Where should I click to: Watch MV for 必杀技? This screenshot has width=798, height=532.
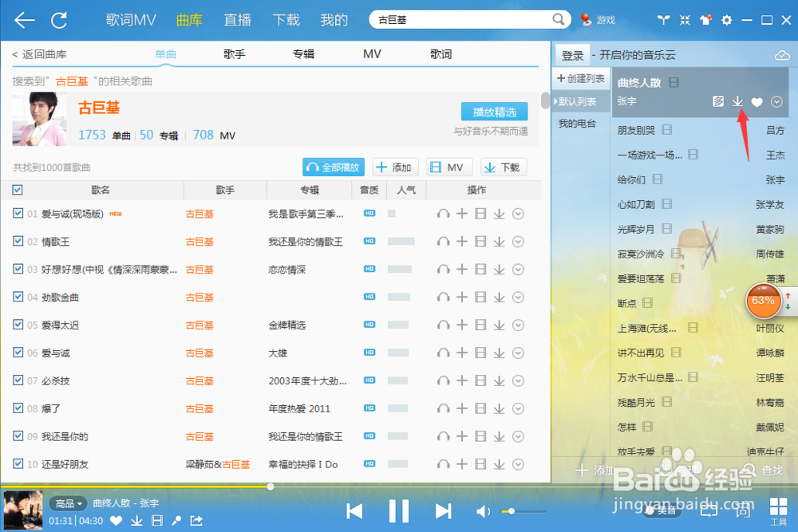(x=480, y=380)
